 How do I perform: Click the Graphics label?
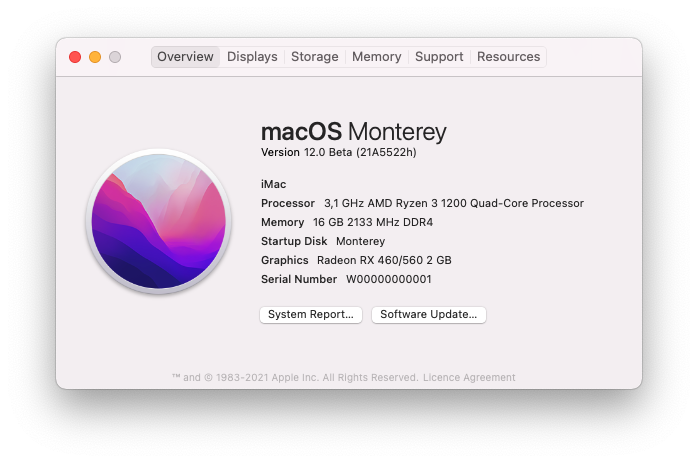click(x=284, y=260)
